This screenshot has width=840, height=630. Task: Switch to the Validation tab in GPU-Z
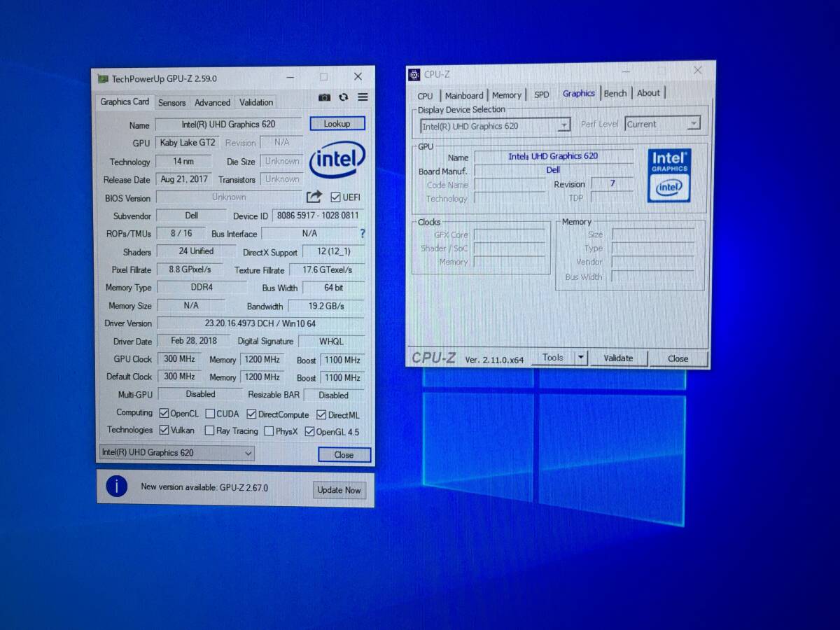tap(256, 102)
